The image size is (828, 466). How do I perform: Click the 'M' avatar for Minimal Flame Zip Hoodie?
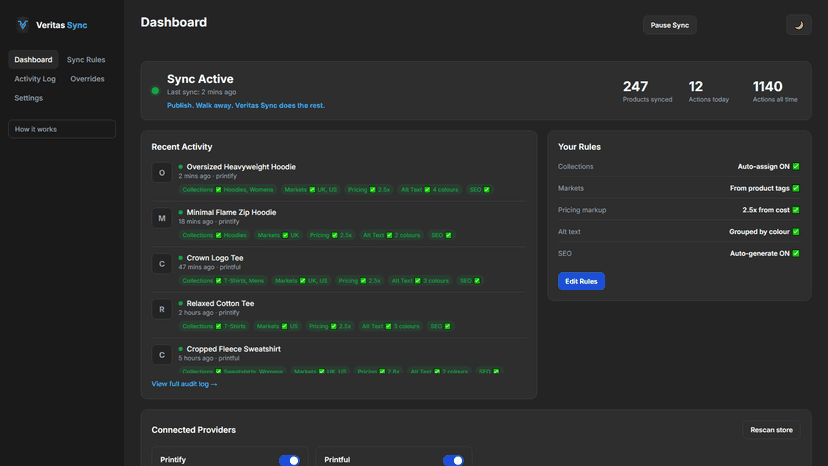coord(162,218)
